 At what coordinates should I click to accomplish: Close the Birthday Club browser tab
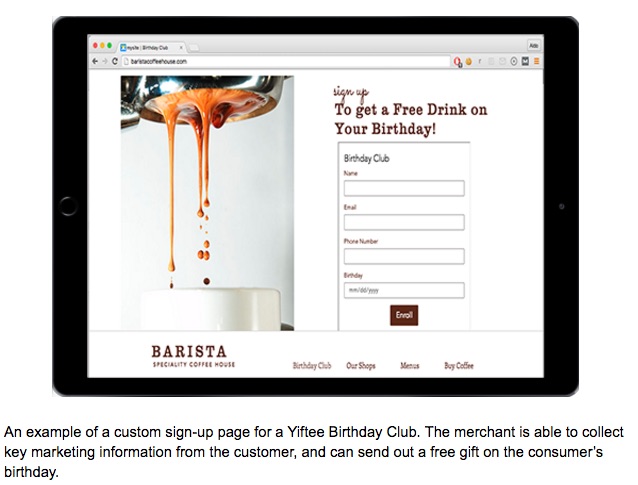tap(181, 48)
